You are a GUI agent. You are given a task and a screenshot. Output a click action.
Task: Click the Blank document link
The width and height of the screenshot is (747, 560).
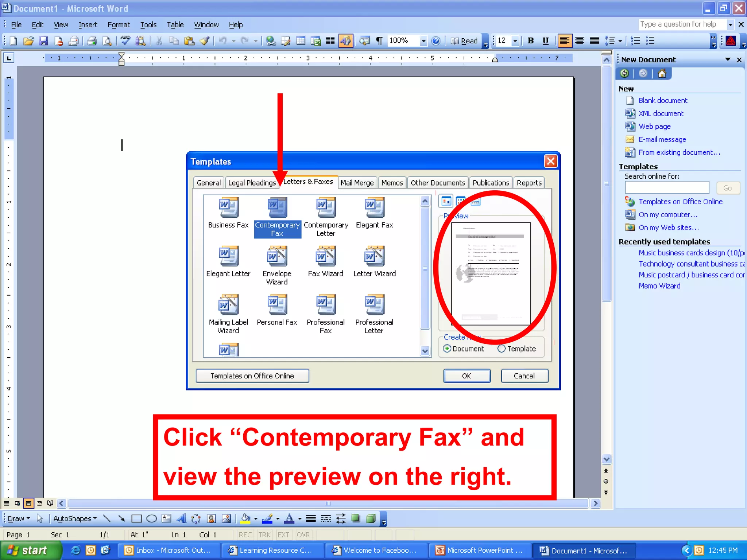tap(663, 101)
